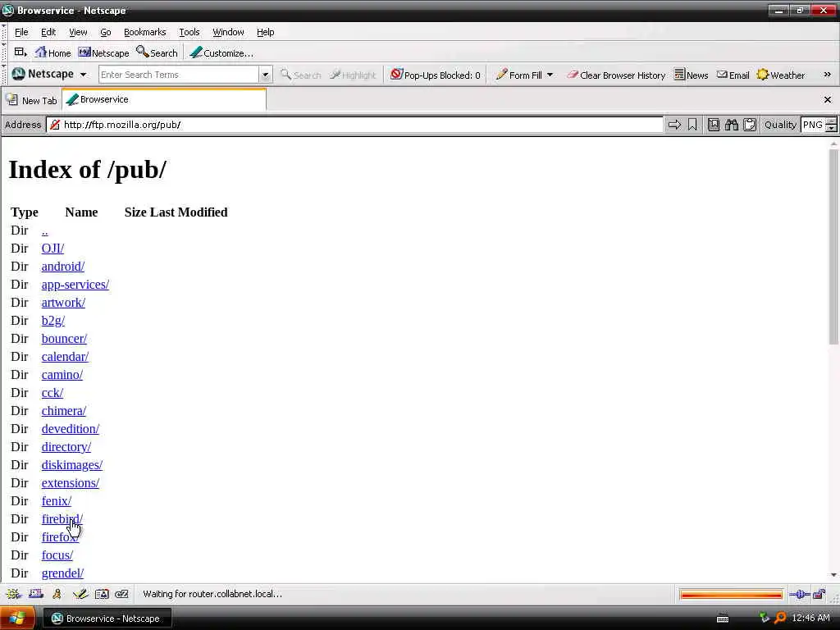Viewport: 840px width, 630px height.
Task: Decrease Quality with the down stepper arrow
Action: point(831,129)
